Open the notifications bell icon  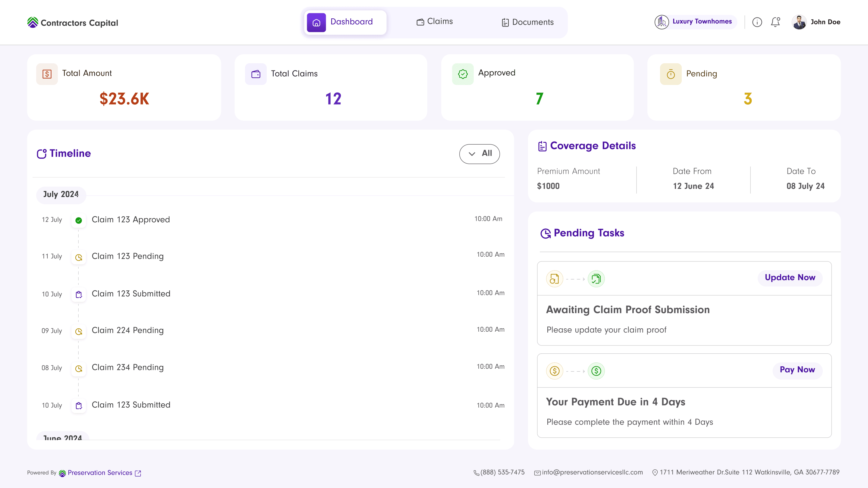tap(775, 22)
